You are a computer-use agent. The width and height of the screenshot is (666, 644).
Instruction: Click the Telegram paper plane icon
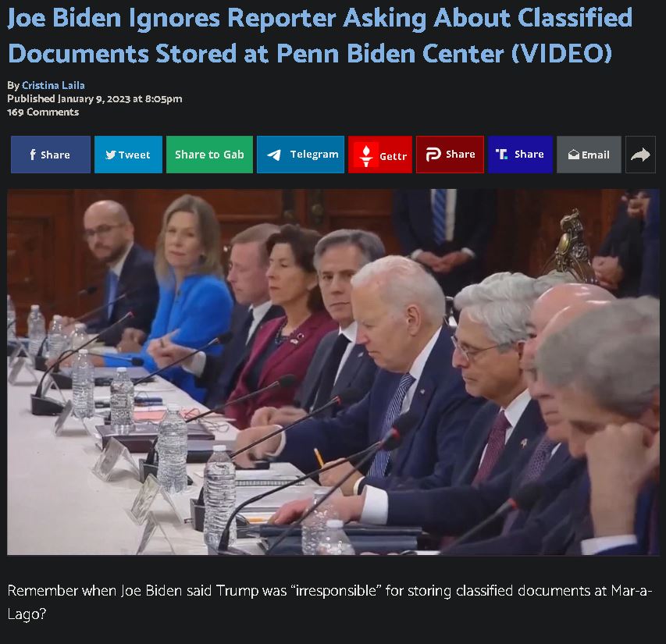pyautogui.click(x=274, y=155)
